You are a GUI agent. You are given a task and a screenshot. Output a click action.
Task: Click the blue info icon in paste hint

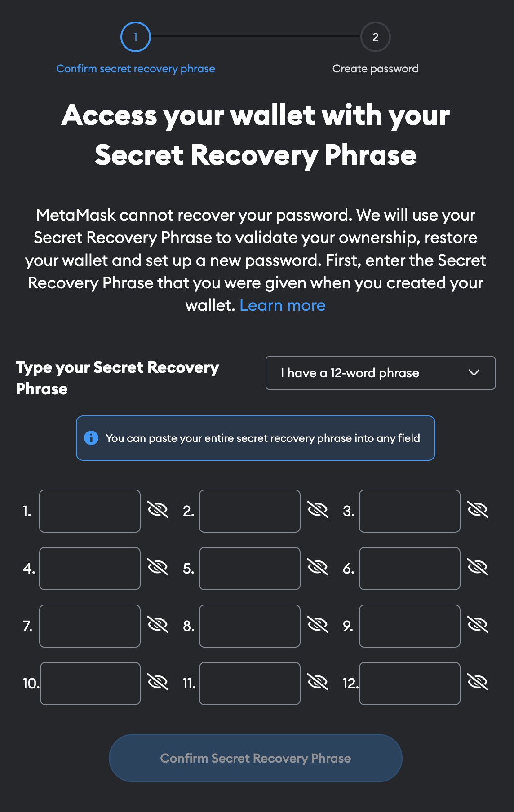coord(91,438)
